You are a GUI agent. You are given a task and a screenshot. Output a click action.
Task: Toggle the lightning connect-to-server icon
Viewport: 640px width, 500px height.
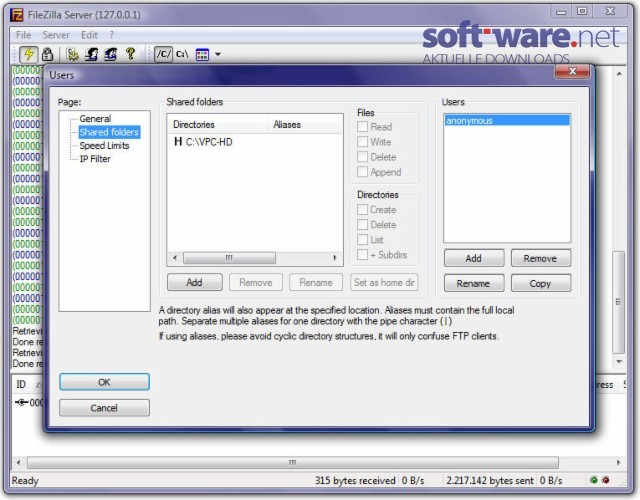click(x=29, y=54)
